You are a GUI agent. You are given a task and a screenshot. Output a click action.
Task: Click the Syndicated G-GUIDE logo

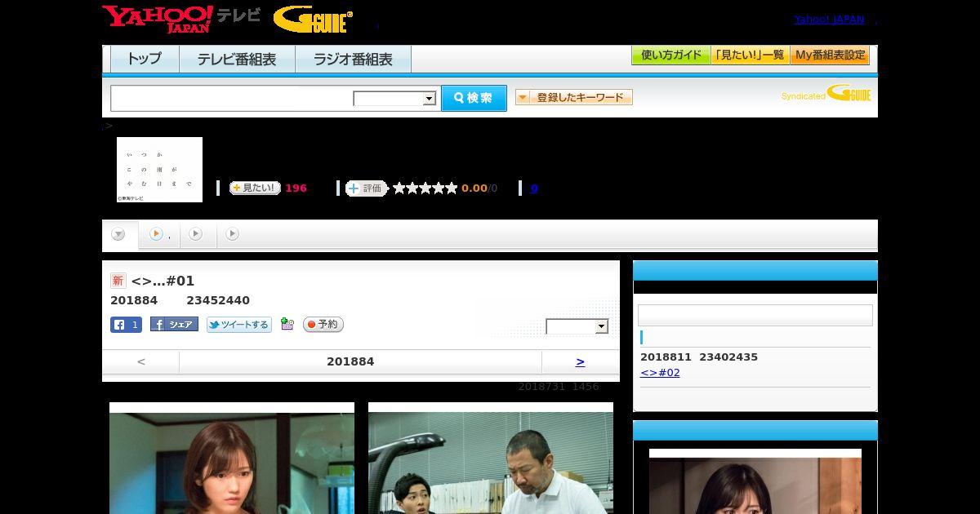[826, 94]
